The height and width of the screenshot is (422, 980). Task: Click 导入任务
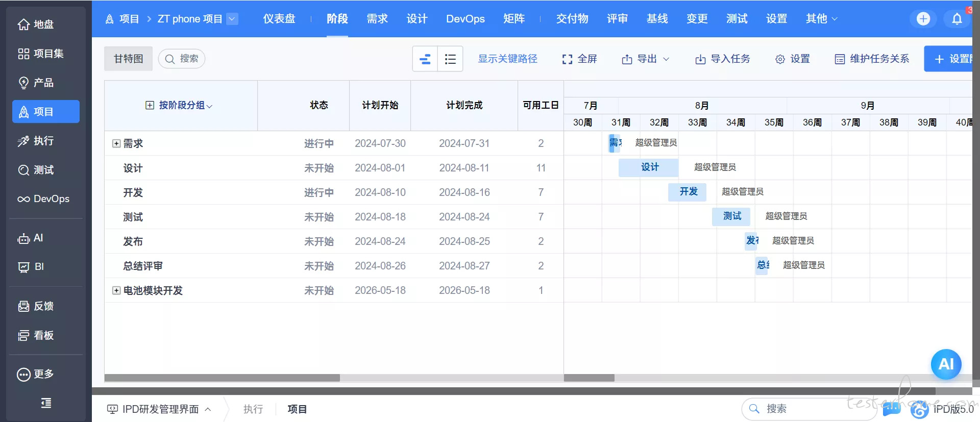point(723,59)
